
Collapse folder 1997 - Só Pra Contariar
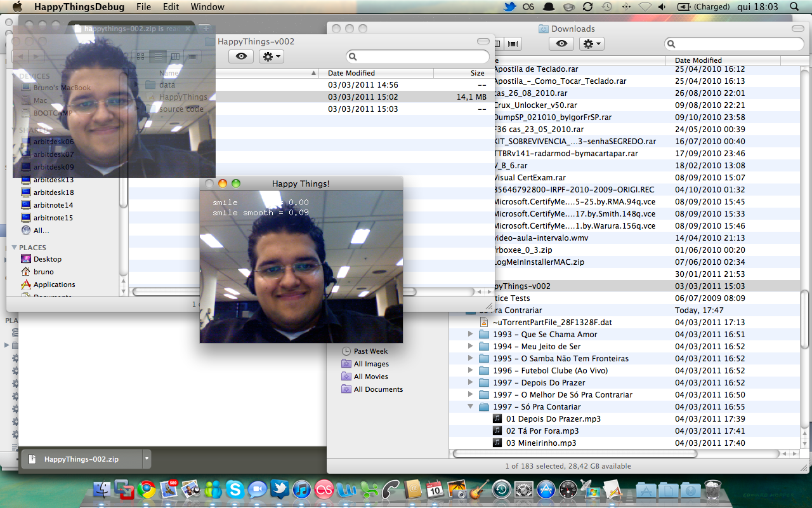click(x=470, y=406)
